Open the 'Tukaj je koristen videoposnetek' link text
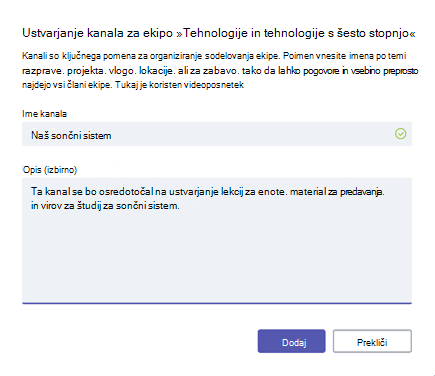Viewport: 435px width, 376px height. click(180, 85)
